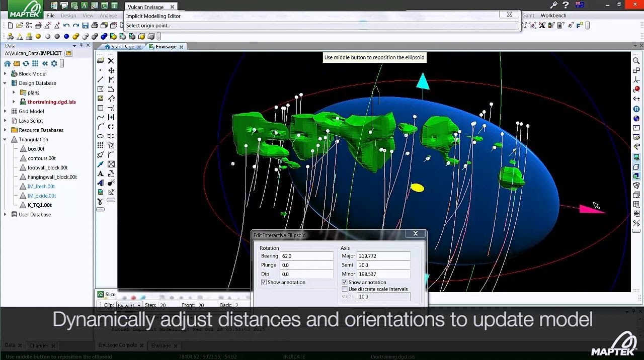
Task: Enable Use discrete scale intervals checkbox
Action: [x=345, y=289]
